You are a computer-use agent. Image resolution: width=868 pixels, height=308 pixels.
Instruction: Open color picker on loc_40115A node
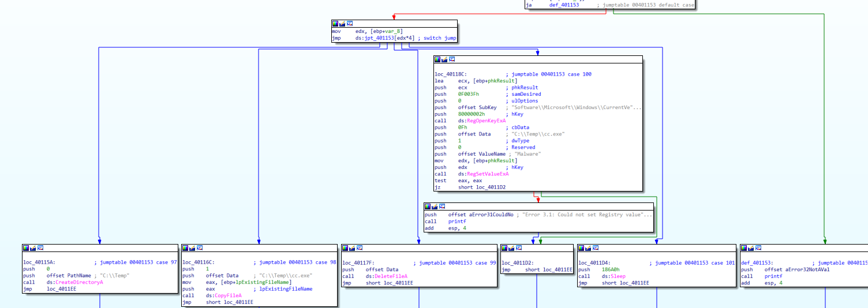(26, 248)
